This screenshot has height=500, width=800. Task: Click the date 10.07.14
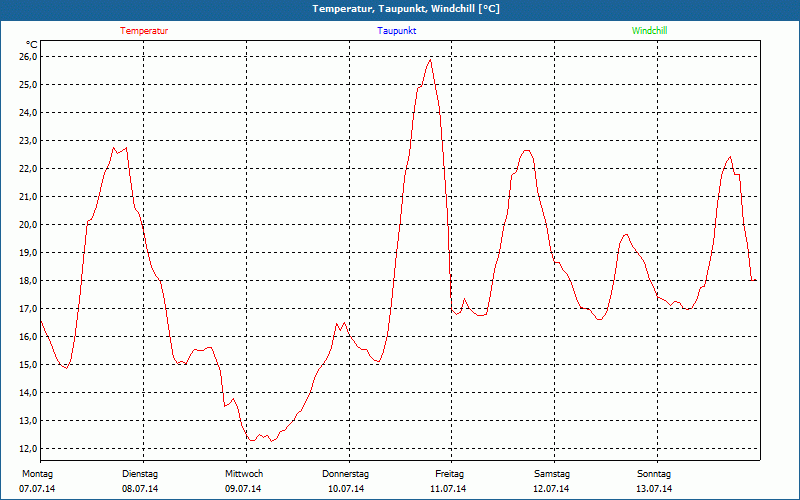pos(346,489)
